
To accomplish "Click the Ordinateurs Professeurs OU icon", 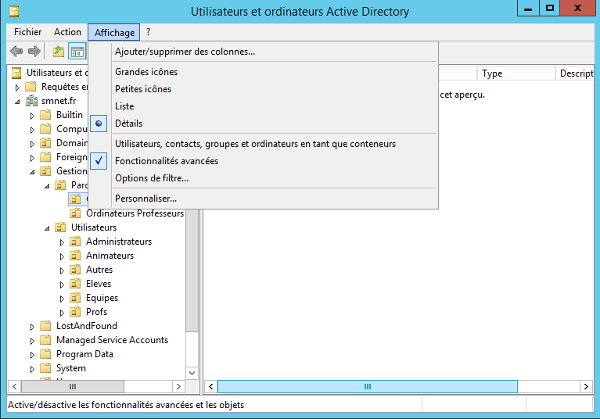I will click(x=75, y=213).
